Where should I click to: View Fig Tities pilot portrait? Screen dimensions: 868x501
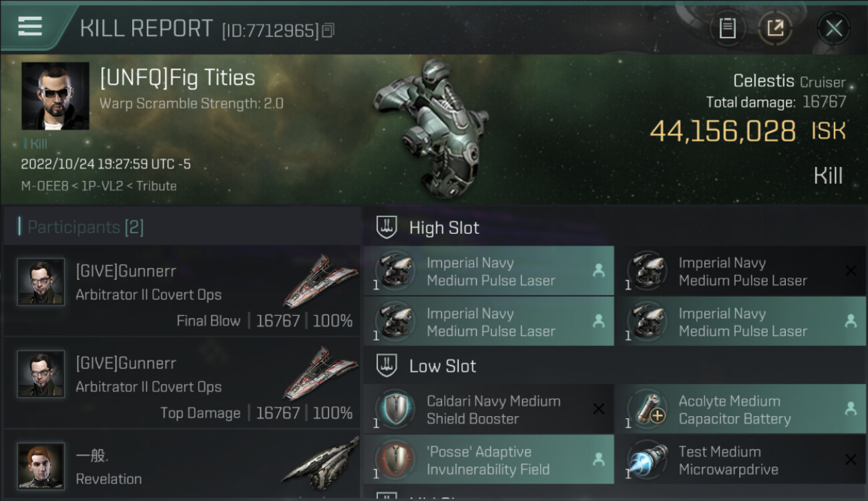point(55,96)
